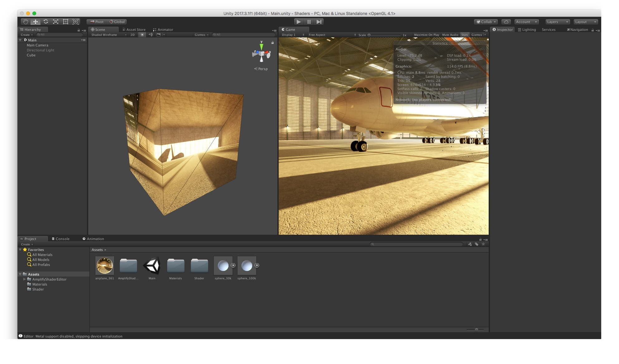The image size is (619, 364).
Task: Select the sphere_30k asset thumbnail
Action: pos(223,266)
